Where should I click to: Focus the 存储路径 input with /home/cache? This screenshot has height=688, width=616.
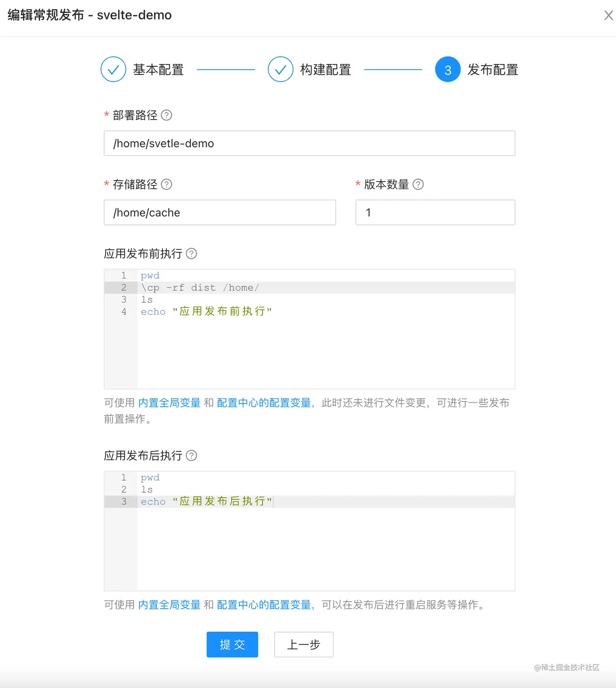tap(220, 213)
